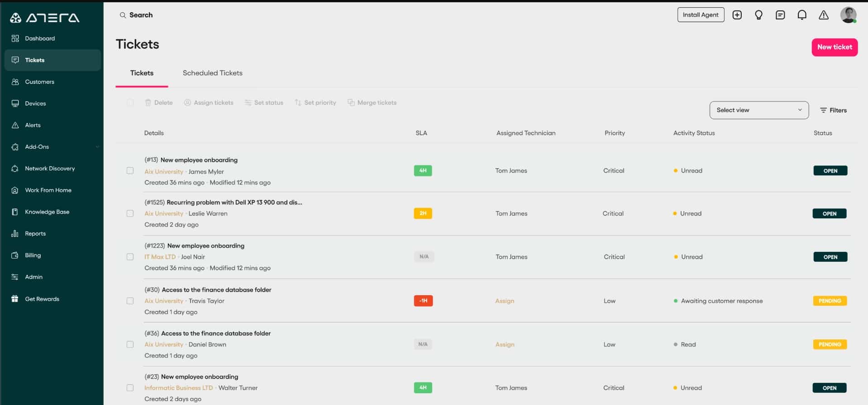The image size is (868, 405).
Task: Open the lightbulb tips icon
Action: click(758, 15)
